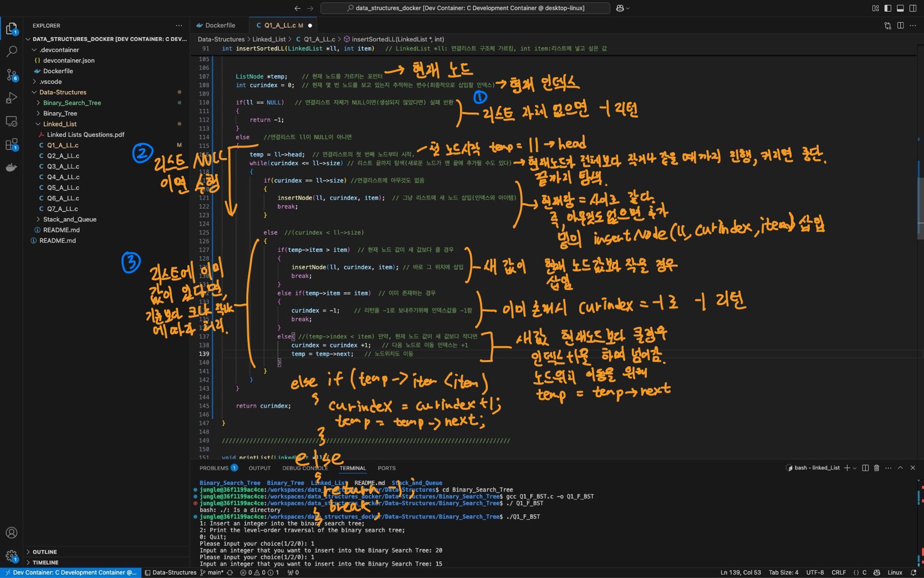The image size is (924, 578).
Task: Switch to the TERMINAL panel tab
Action: click(353, 468)
